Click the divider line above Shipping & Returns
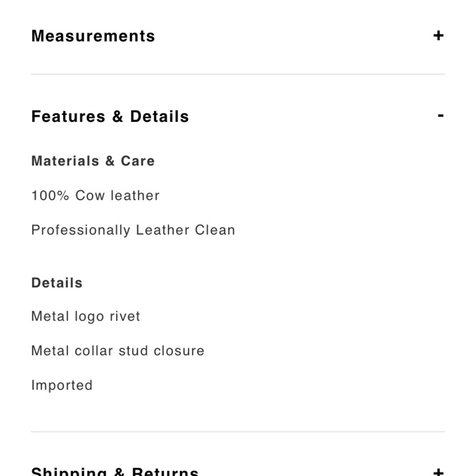 pos(238,432)
